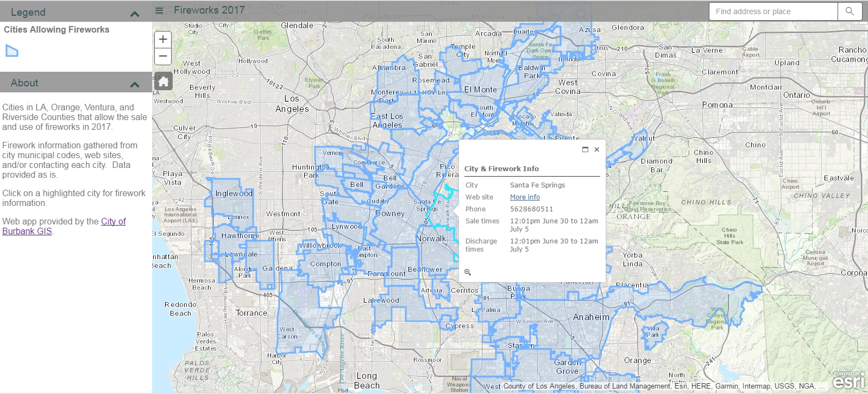This screenshot has width=868, height=394.
Task: Click the Hawthorne map label
Action: (x=240, y=236)
